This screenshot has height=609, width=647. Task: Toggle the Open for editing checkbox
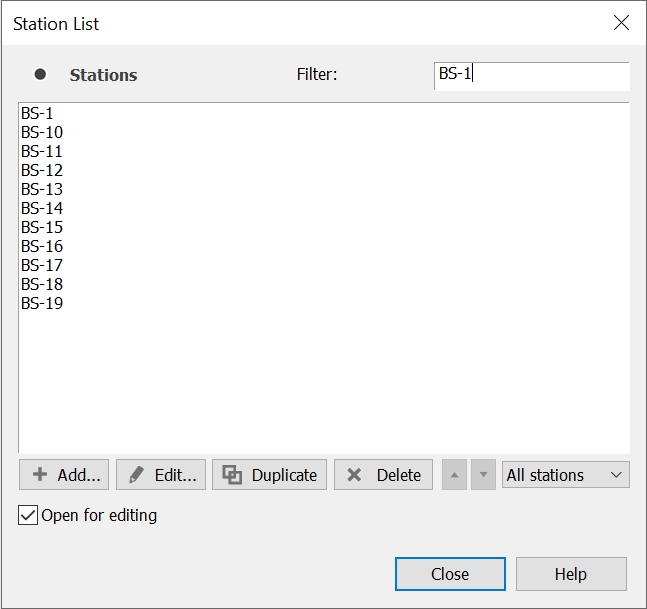click(x=28, y=515)
